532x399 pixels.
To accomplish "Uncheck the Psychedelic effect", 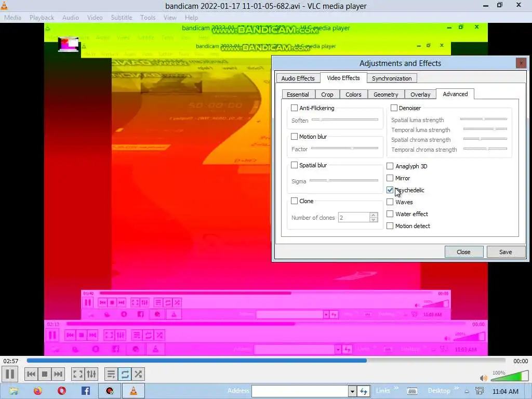I will coord(390,190).
